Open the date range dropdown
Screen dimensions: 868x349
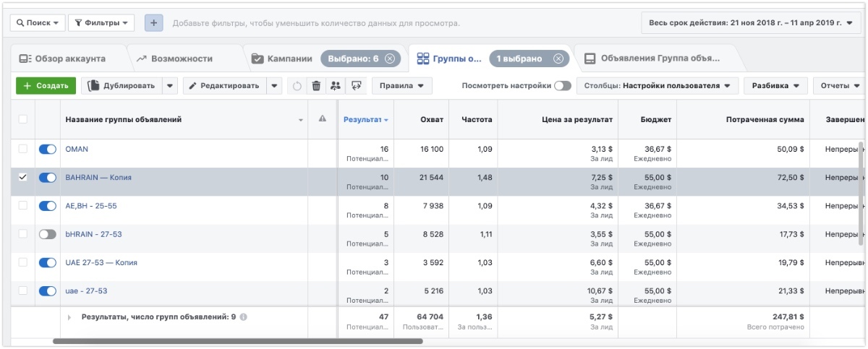click(751, 23)
